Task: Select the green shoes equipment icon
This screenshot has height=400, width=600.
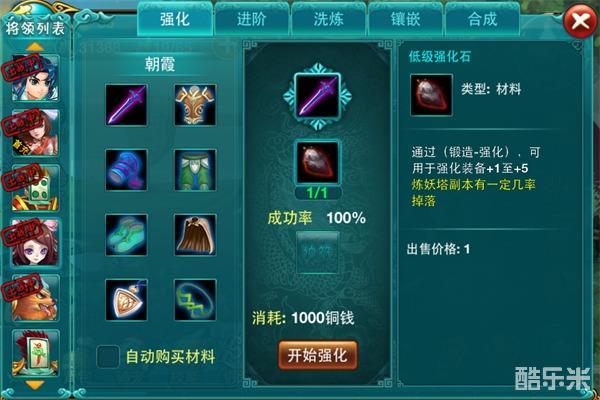Action: [126, 235]
